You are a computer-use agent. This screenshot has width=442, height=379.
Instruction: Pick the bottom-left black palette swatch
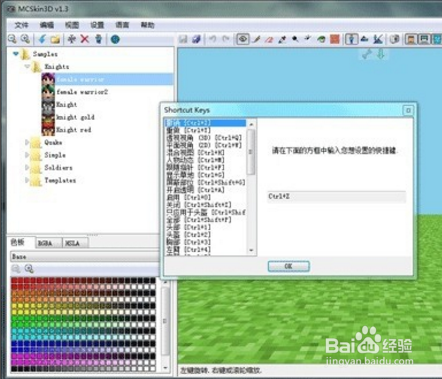point(14,369)
